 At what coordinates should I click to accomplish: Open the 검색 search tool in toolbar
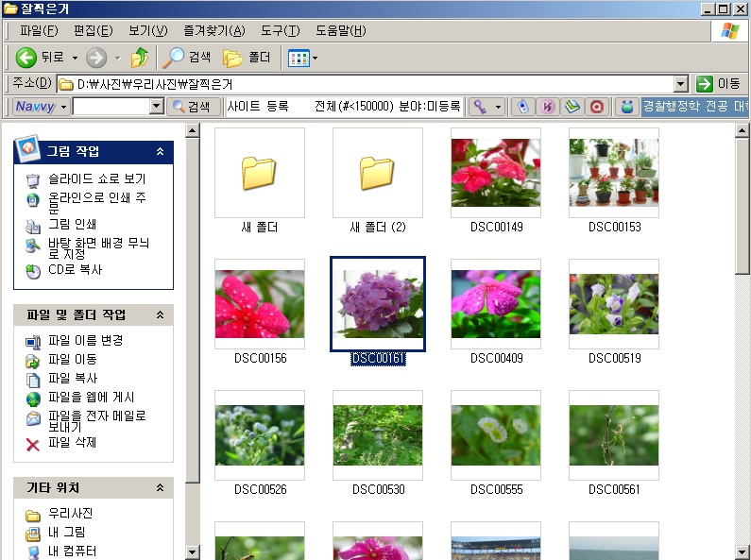(187, 58)
